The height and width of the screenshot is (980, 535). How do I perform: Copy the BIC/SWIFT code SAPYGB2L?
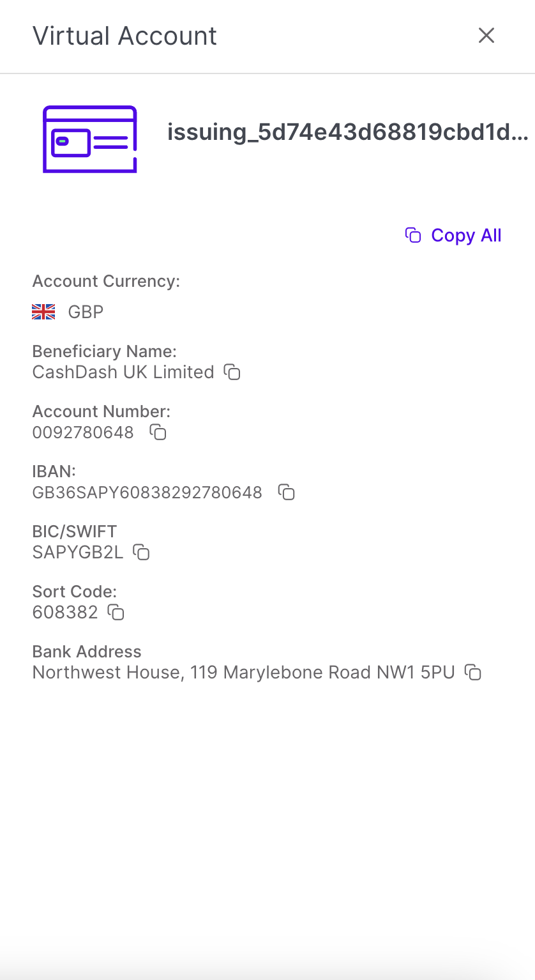click(141, 552)
